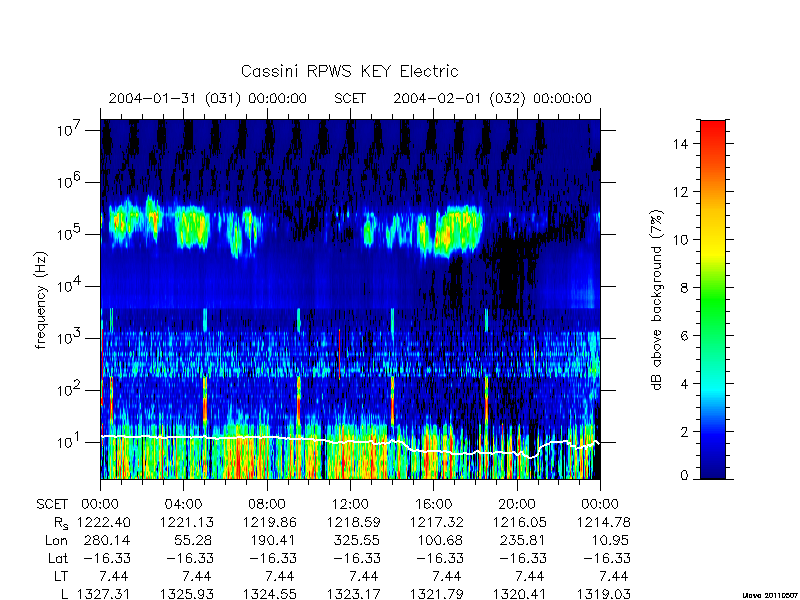Click the 10^5 frequency tick label
This screenshot has width=800, height=600.
[69, 234]
